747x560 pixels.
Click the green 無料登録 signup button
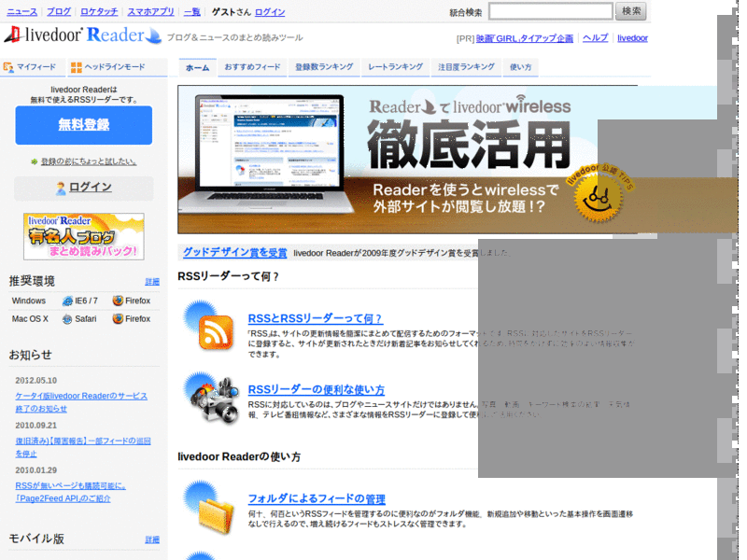pyautogui.click(x=83, y=125)
